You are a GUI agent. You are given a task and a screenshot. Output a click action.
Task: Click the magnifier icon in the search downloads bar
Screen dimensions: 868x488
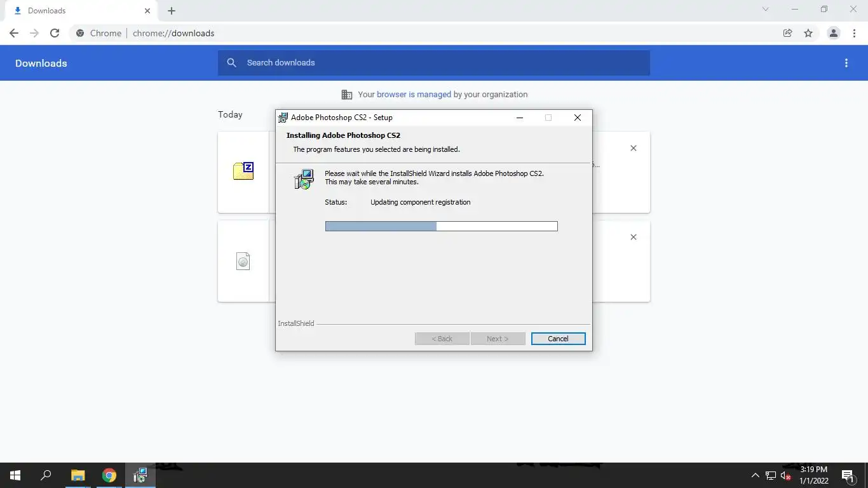(x=232, y=63)
